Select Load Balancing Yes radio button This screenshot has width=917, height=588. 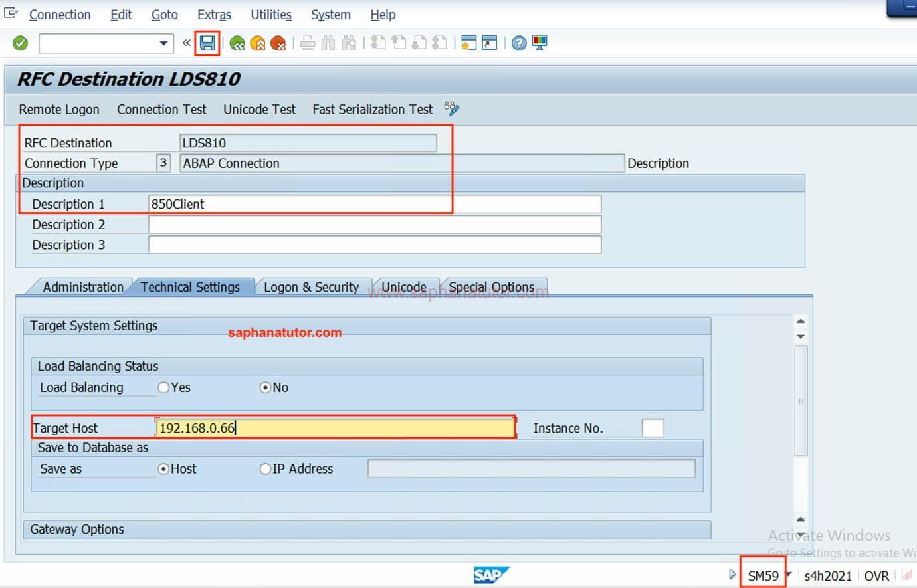pyautogui.click(x=163, y=387)
